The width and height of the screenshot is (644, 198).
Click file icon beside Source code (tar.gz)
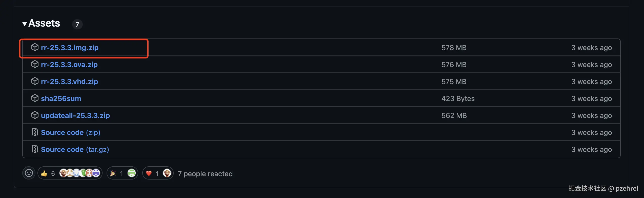tap(35, 149)
